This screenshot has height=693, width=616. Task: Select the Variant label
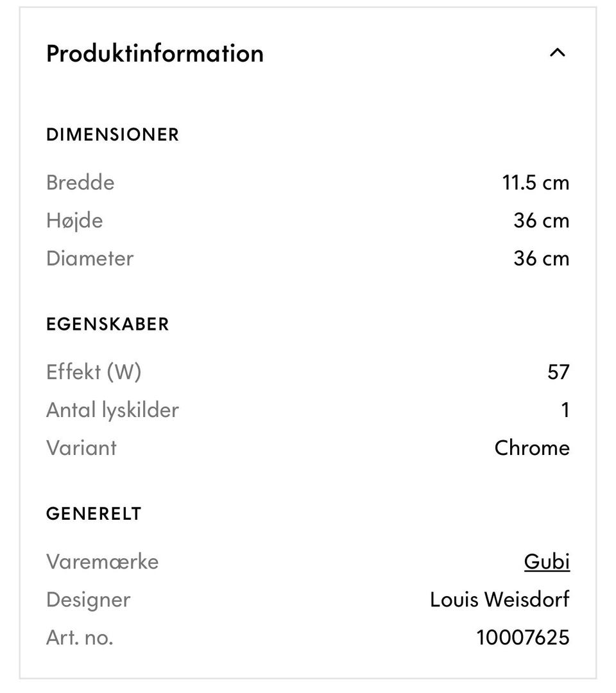(81, 448)
